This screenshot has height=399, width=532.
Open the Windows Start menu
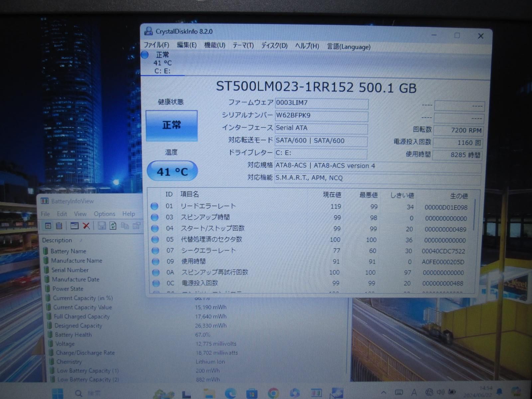[58, 393]
